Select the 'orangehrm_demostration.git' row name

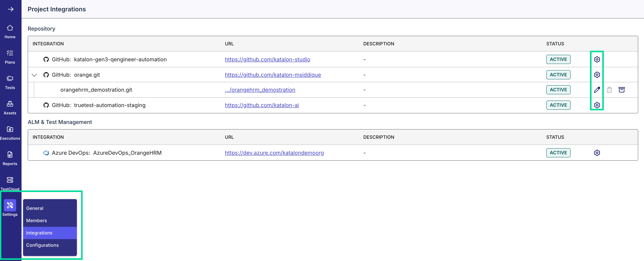96,90
